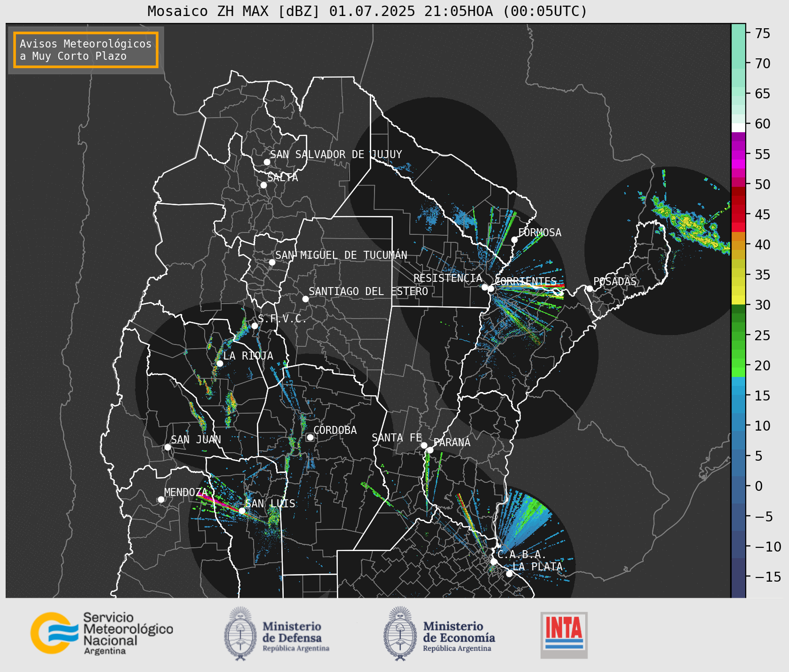Screen dimensions: 789x672
Task: Click the −15 label on the dBZ scale
Action: (768, 576)
